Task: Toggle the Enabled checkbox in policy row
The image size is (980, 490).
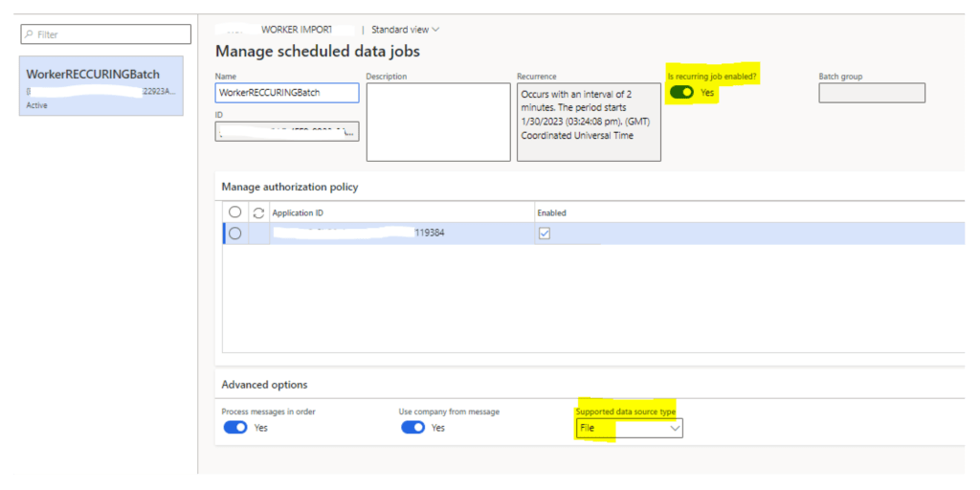Action: pyautogui.click(x=545, y=234)
